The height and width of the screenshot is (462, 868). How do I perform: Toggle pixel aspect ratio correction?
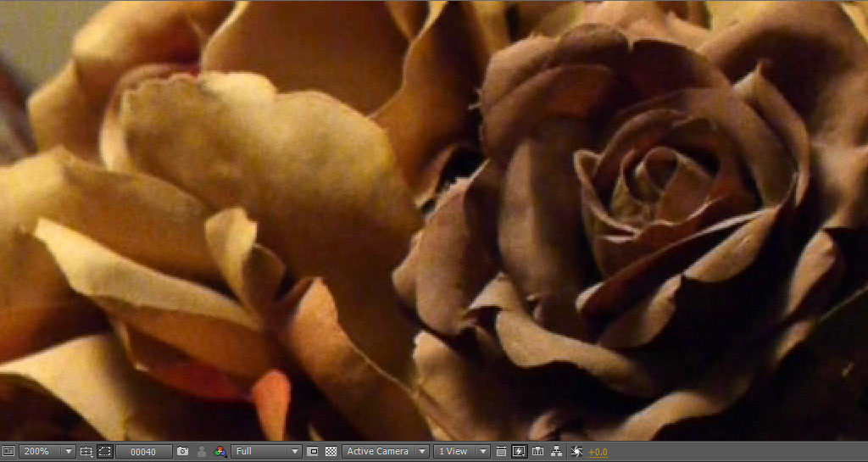coord(501,452)
